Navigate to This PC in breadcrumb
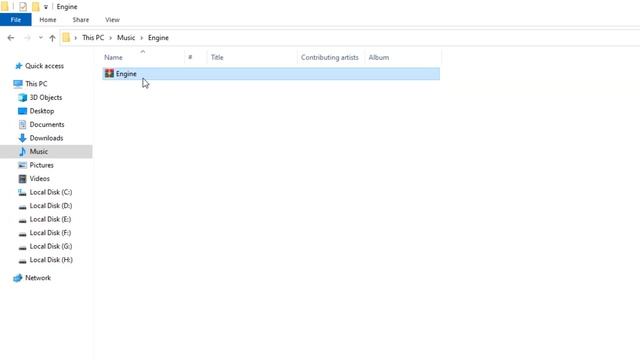Viewport: 640px width, 360px height. pos(93,38)
